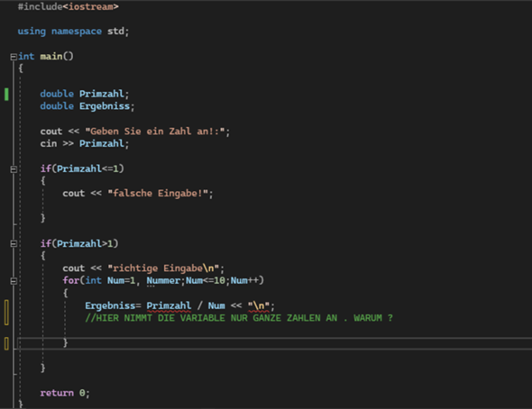Click the red-underlined "\n" string
The height and width of the screenshot is (409, 532).
(x=259, y=305)
